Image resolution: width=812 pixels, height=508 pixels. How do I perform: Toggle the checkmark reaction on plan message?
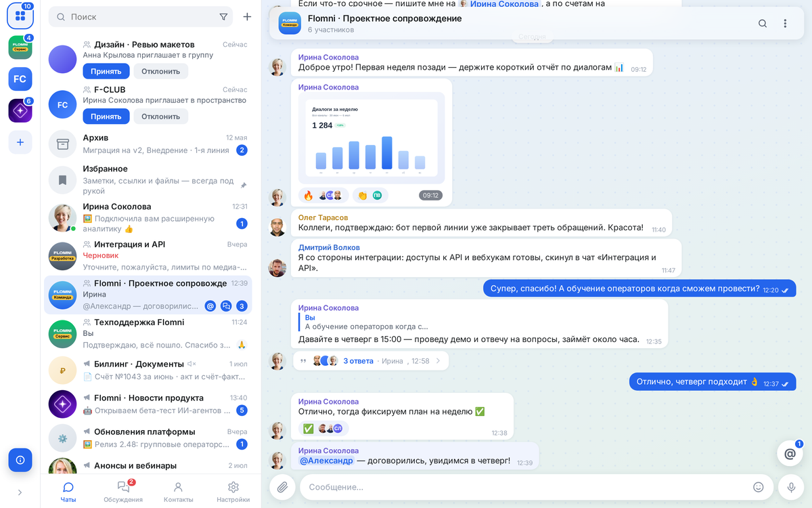pyautogui.click(x=323, y=429)
